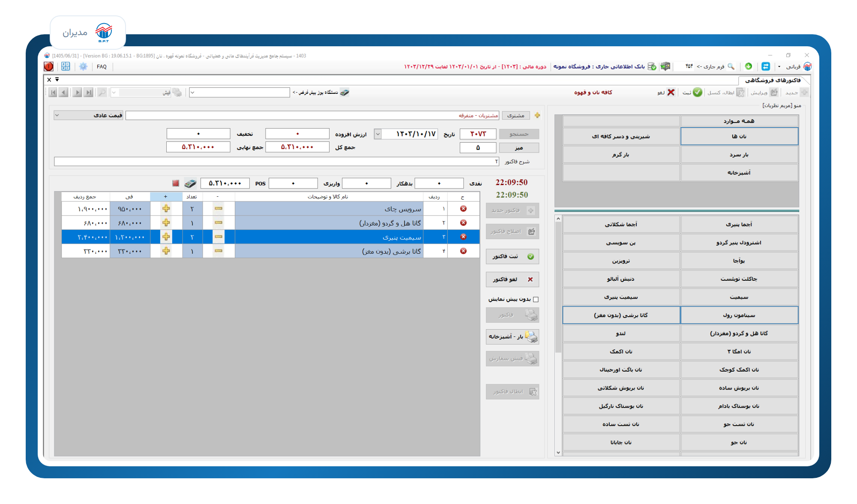
Task: Open the default POS device combo box
Action: pyautogui.click(x=240, y=92)
